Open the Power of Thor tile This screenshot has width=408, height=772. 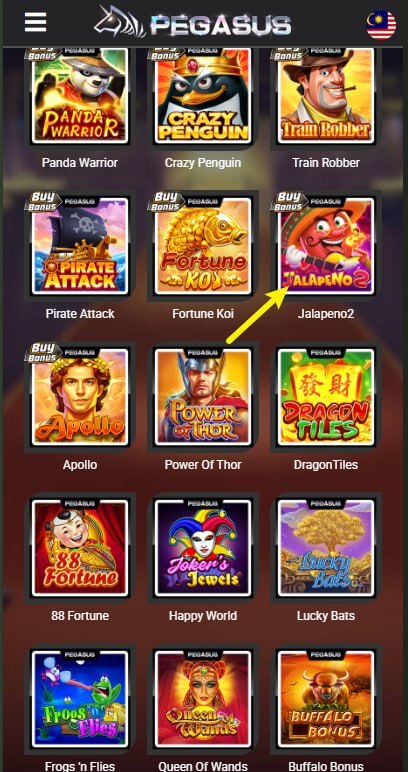click(x=203, y=396)
